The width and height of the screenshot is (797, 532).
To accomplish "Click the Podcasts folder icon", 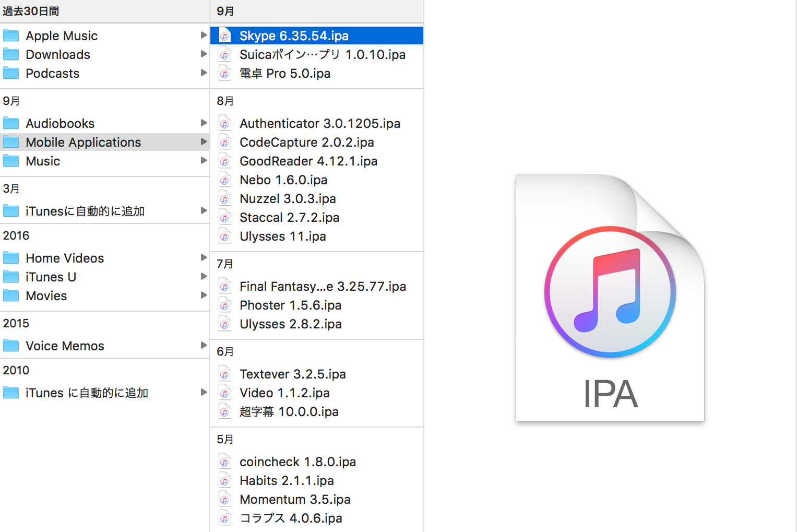I will (11, 73).
